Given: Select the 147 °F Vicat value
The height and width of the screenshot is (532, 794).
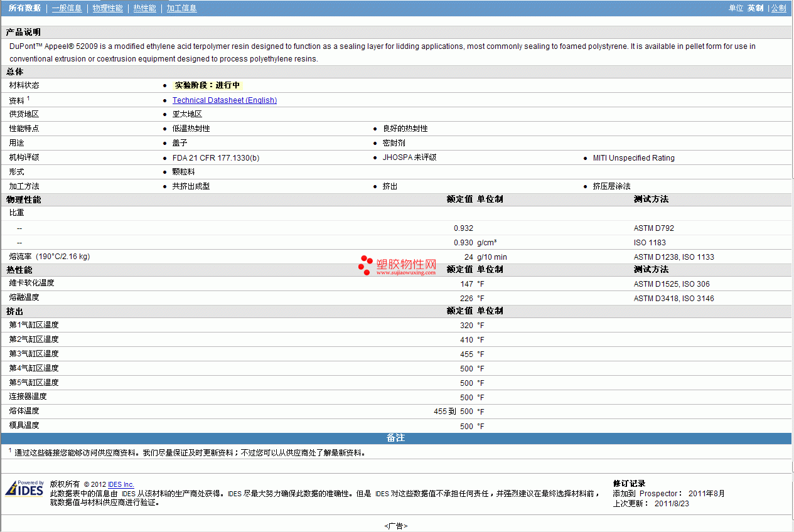Looking at the screenshot, I should coord(472,284).
